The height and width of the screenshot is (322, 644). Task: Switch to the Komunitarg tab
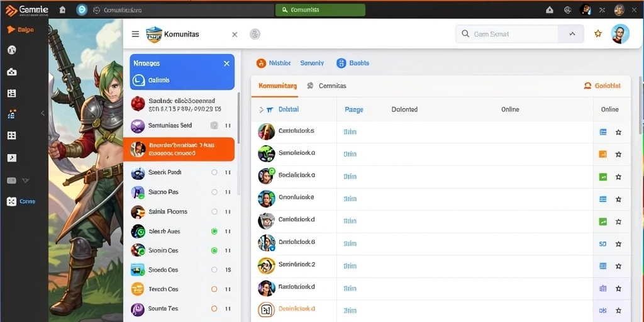[x=277, y=86]
